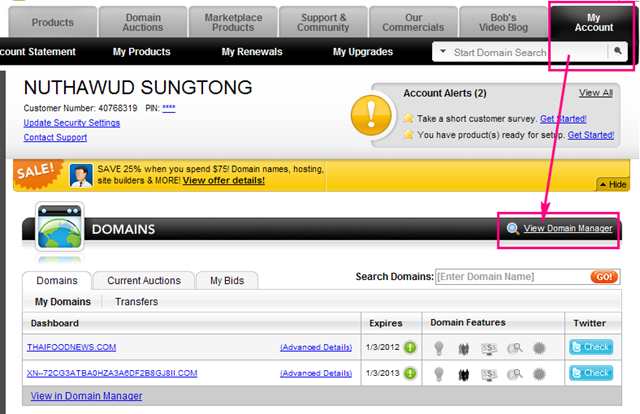The height and width of the screenshot is (414, 640).
Task: Click the domain search magnifier icon
Action: [618, 51]
